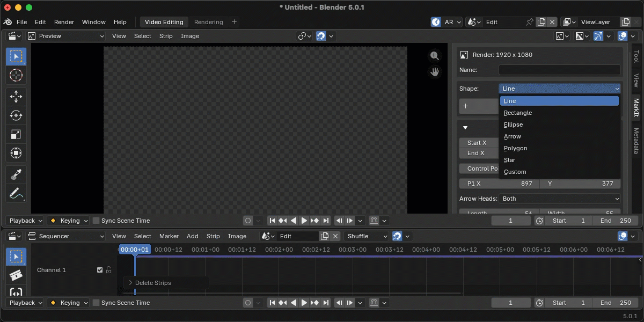644x322 pixels.
Task: Open the Strip menu in sequencer header
Action: [x=213, y=236]
